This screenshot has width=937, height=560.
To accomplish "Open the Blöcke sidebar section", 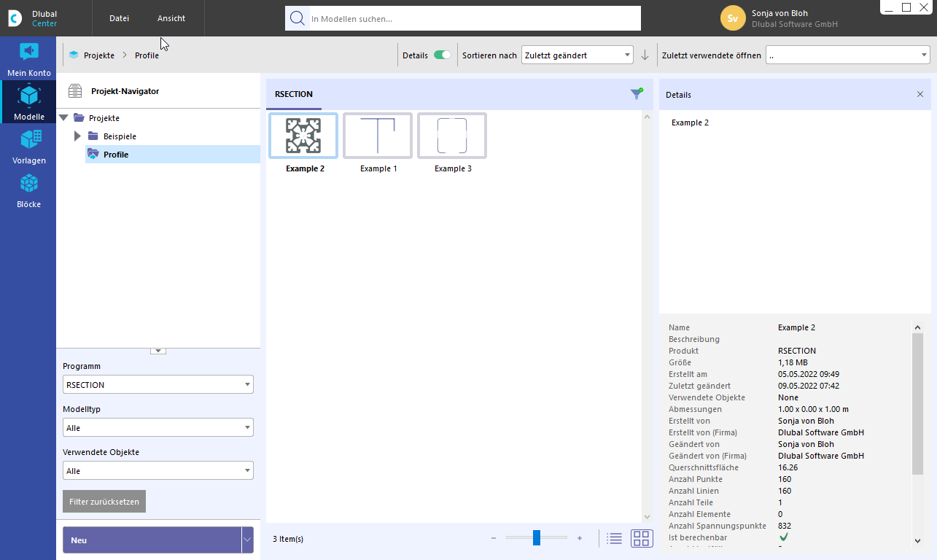I will pos(29,189).
